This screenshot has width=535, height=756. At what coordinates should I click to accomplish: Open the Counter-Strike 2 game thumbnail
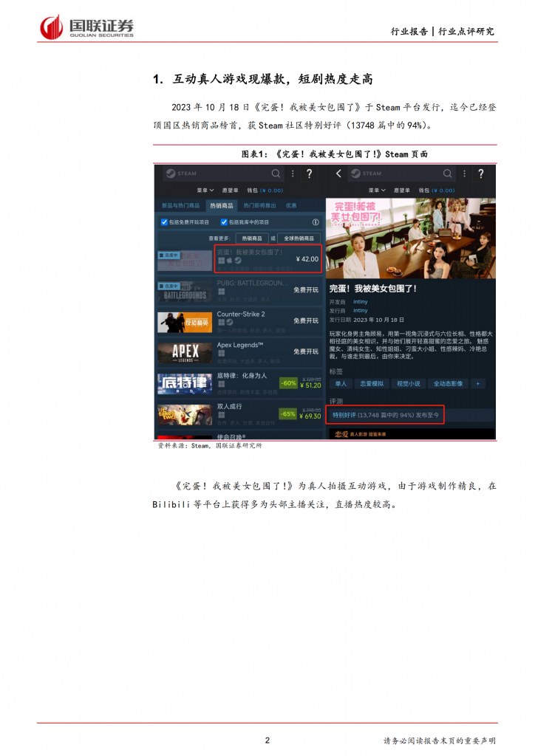(185, 322)
